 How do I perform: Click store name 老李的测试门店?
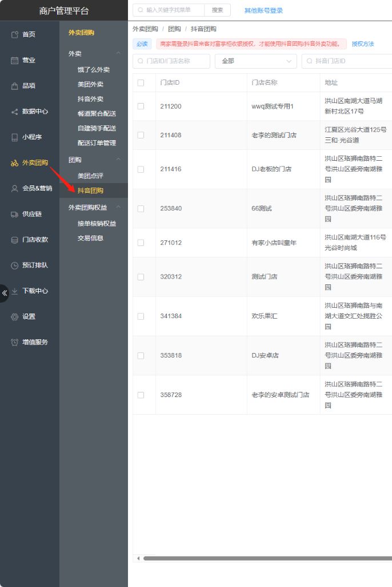[274, 135]
